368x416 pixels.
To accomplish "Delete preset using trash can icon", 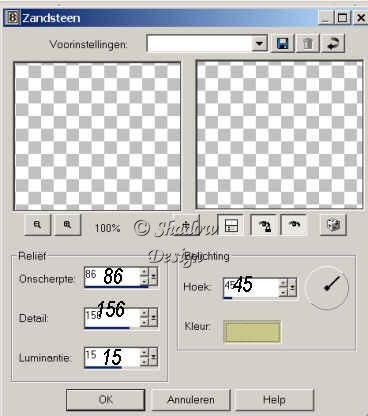I will tap(308, 43).
